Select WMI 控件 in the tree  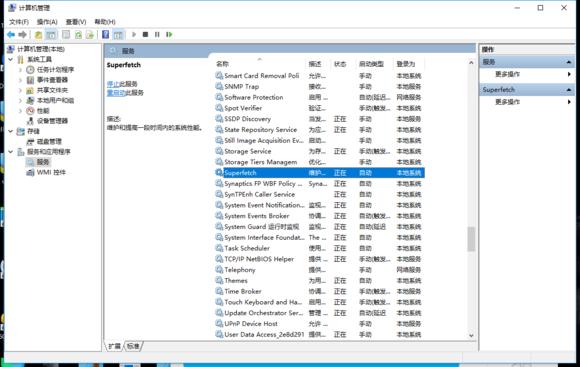click(51, 172)
